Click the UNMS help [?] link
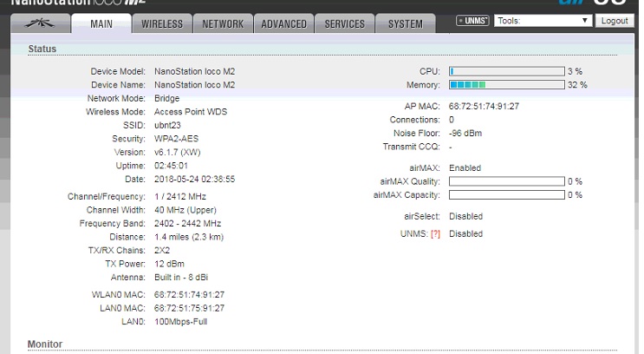Viewport: 644px width, 354px height. 435,234
